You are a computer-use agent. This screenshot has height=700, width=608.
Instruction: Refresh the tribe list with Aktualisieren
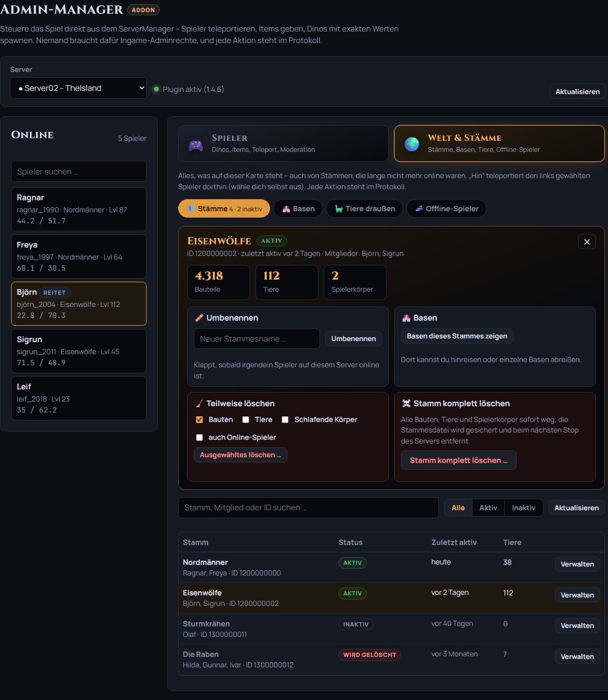click(x=576, y=508)
